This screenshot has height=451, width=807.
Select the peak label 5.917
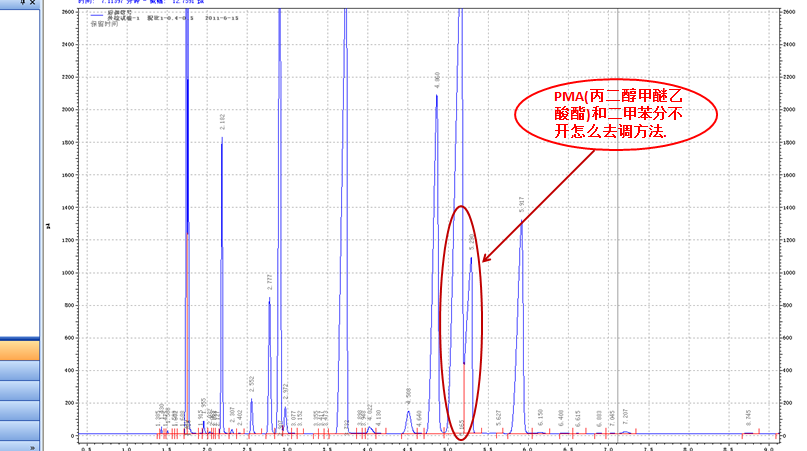[522, 204]
